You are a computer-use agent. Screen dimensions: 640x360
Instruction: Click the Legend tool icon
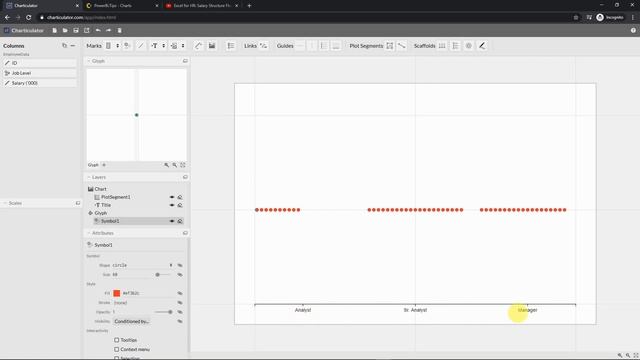tap(231, 46)
